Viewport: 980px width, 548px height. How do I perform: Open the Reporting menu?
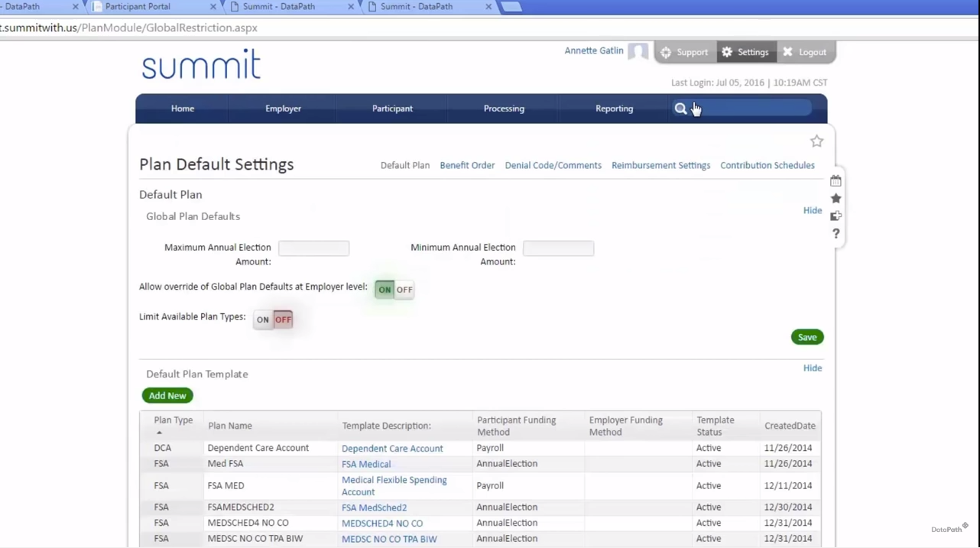coord(615,109)
